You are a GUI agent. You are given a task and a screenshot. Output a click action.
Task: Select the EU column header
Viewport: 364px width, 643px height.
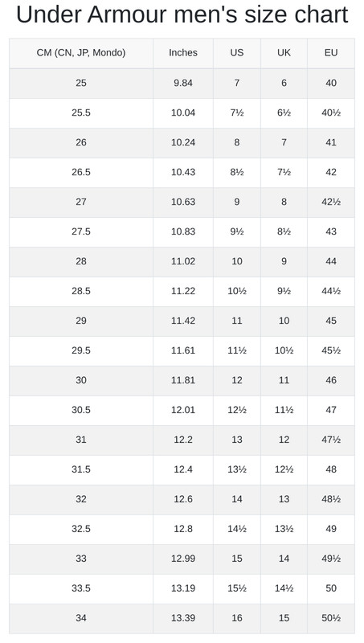click(331, 53)
